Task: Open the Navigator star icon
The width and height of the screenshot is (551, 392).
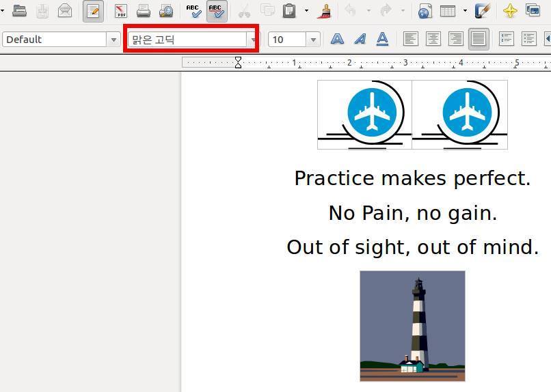Action: pyautogui.click(x=510, y=11)
